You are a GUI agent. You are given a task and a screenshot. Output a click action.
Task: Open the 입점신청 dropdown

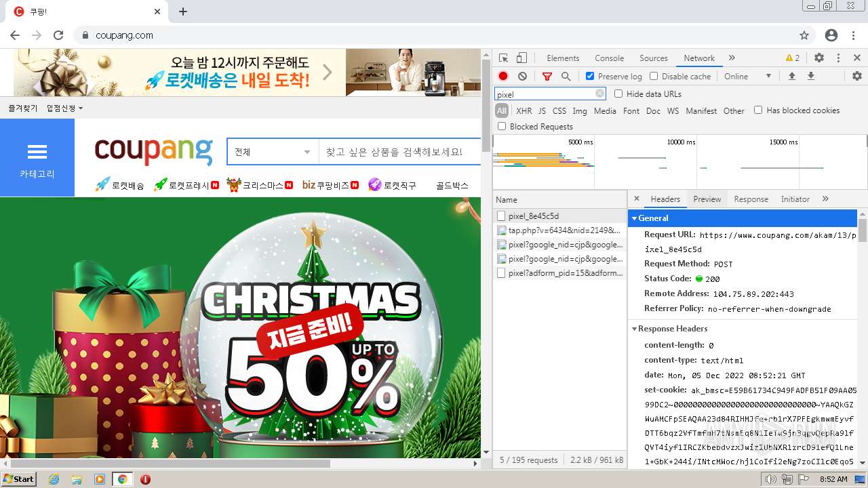pos(65,108)
